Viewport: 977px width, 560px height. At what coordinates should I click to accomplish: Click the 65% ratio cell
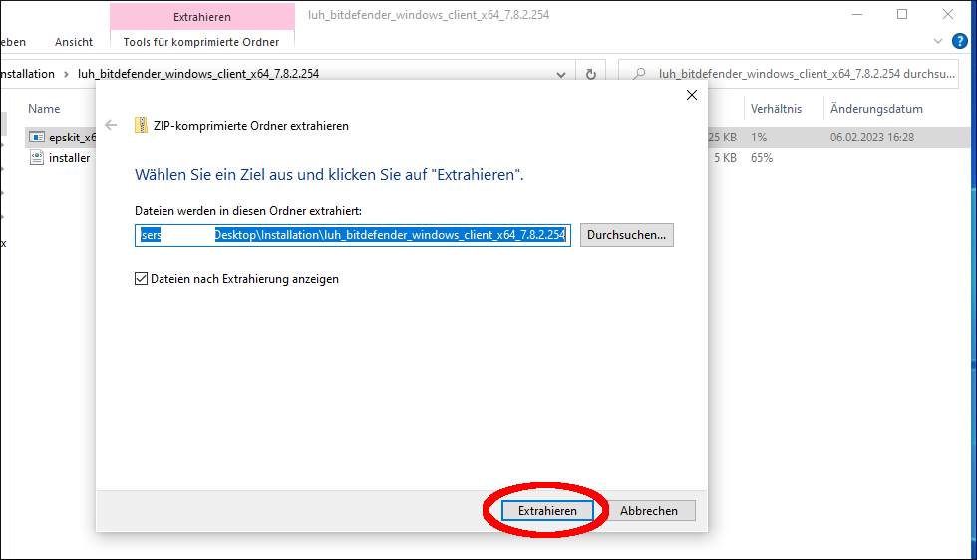click(x=762, y=158)
